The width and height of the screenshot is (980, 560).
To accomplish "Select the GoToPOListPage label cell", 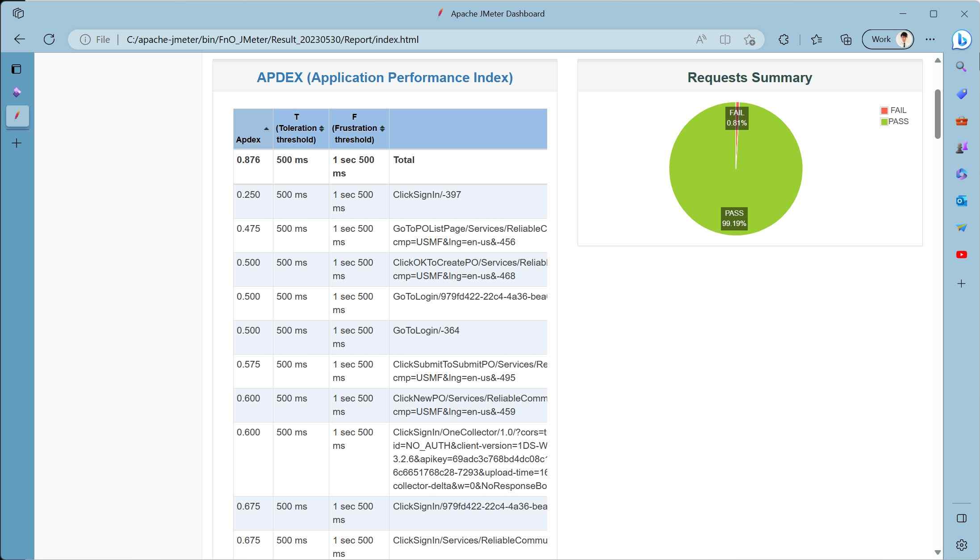I will 468,235.
